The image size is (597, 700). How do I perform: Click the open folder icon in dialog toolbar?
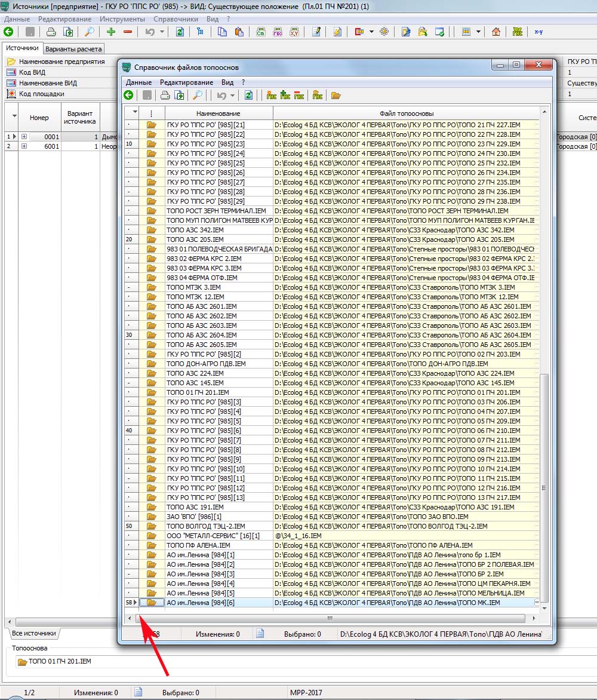pos(336,95)
